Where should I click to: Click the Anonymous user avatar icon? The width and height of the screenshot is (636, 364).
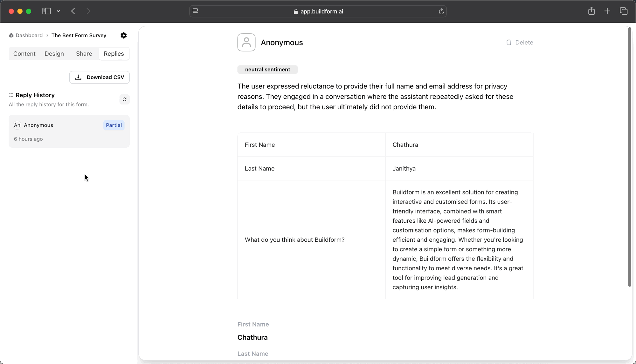246,42
